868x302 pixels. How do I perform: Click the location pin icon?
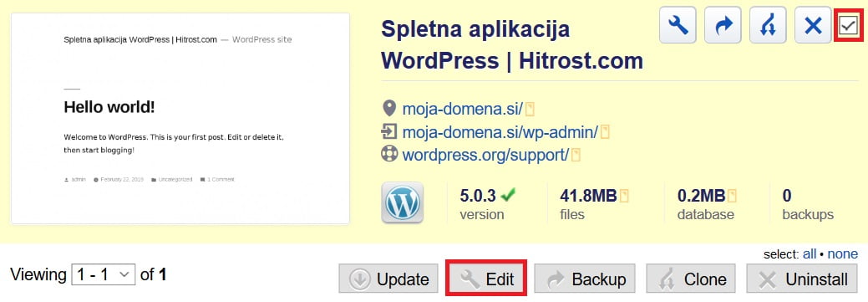point(389,108)
